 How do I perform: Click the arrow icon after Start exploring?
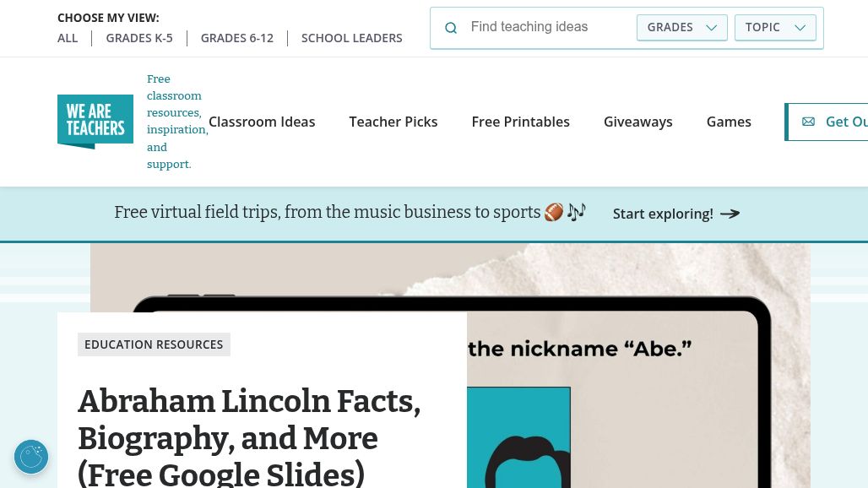point(730,214)
